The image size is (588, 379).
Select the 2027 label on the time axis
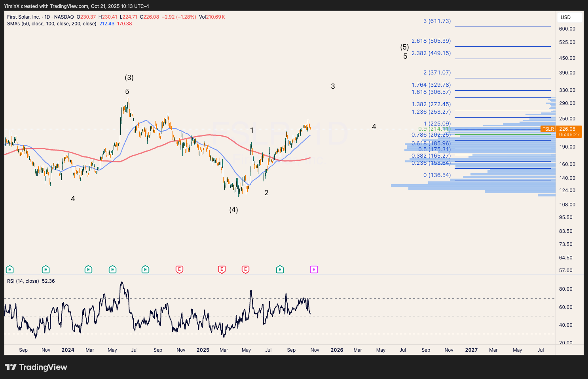pos(471,350)
